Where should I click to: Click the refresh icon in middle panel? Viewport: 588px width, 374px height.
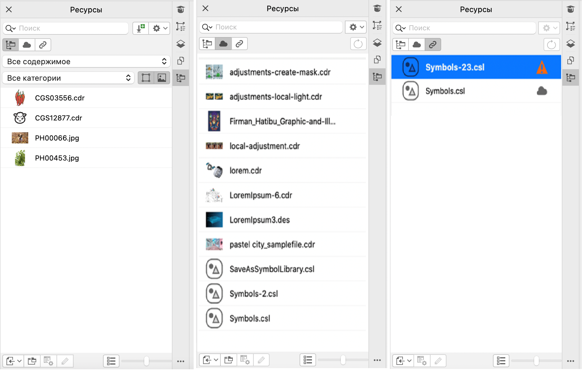click(358, 44)
